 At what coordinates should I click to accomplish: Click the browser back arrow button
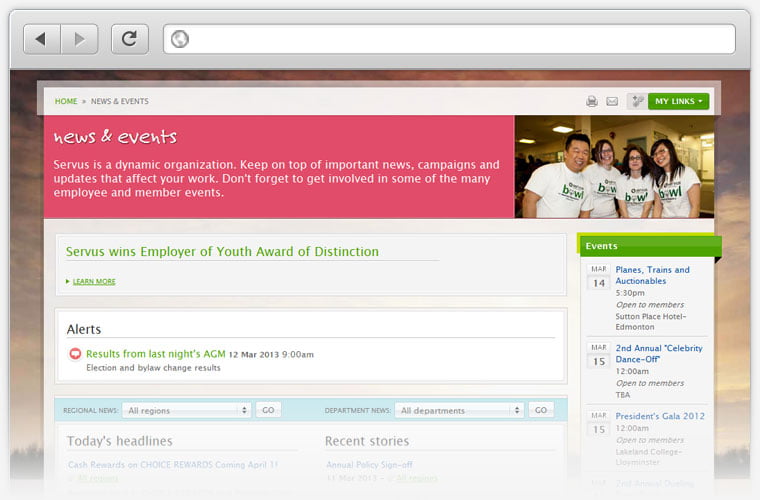point(42,39)
